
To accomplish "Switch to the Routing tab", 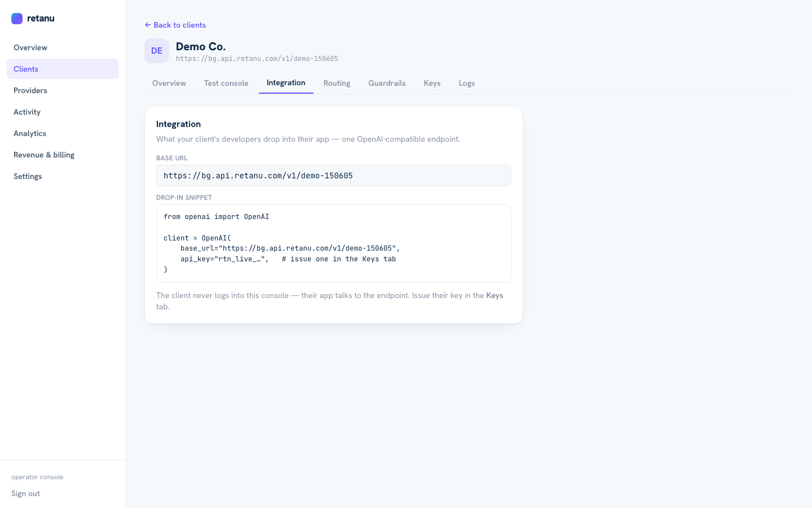I will [337, 83].
